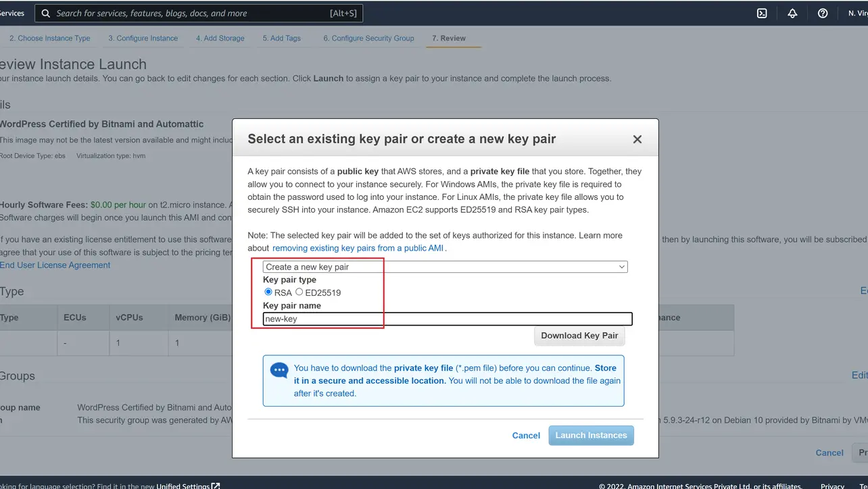Select the RSA key pair type
Image resolution: width=868 pixels, height=489 pixels.
(268, 292)
